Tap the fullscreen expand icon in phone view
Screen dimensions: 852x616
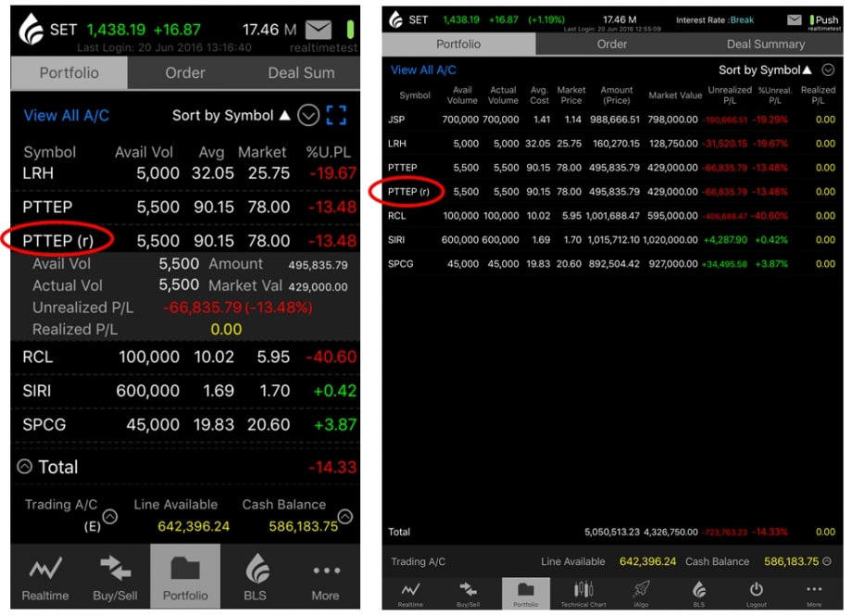[x=336, y=116]
